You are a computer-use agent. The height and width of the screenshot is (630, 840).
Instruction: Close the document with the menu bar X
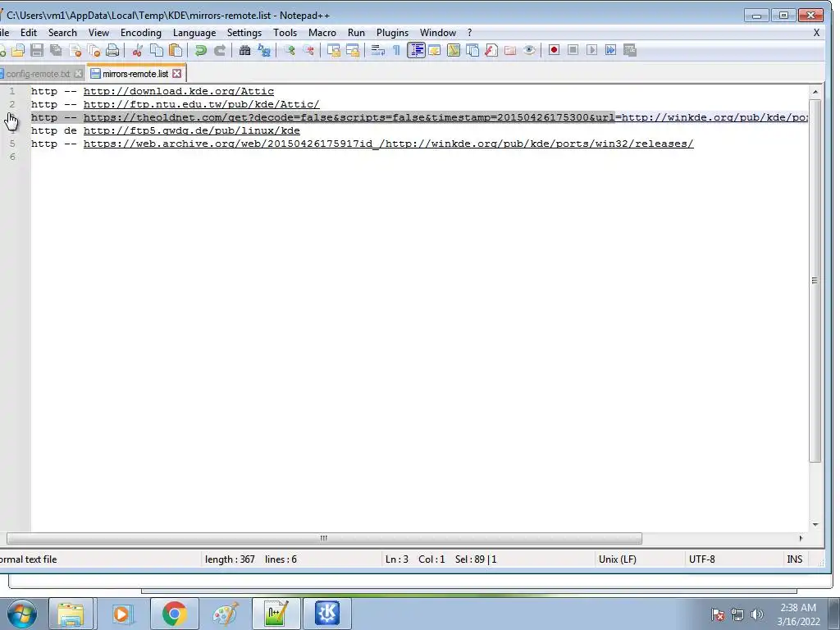816,33
